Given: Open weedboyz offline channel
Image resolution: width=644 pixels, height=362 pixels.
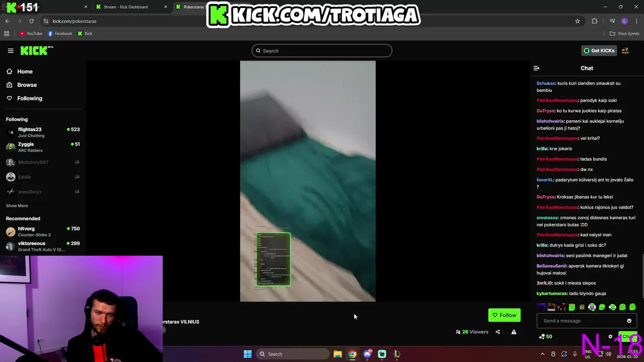Looking at the screenshot, I should point(43,192).
